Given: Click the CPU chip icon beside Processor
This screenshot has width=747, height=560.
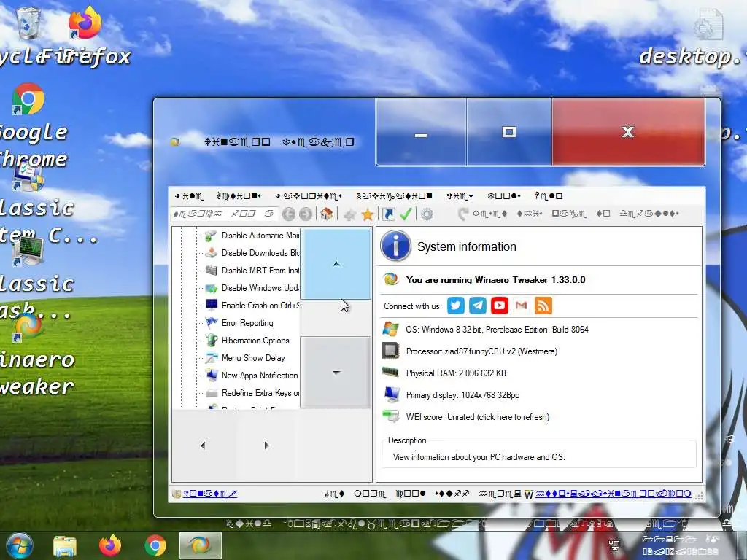Looking at the screenshot, I should coord(391,351).
